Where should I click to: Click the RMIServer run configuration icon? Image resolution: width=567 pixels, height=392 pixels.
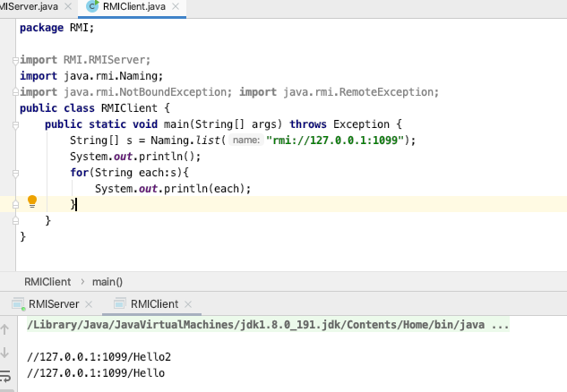coord(18,304)
